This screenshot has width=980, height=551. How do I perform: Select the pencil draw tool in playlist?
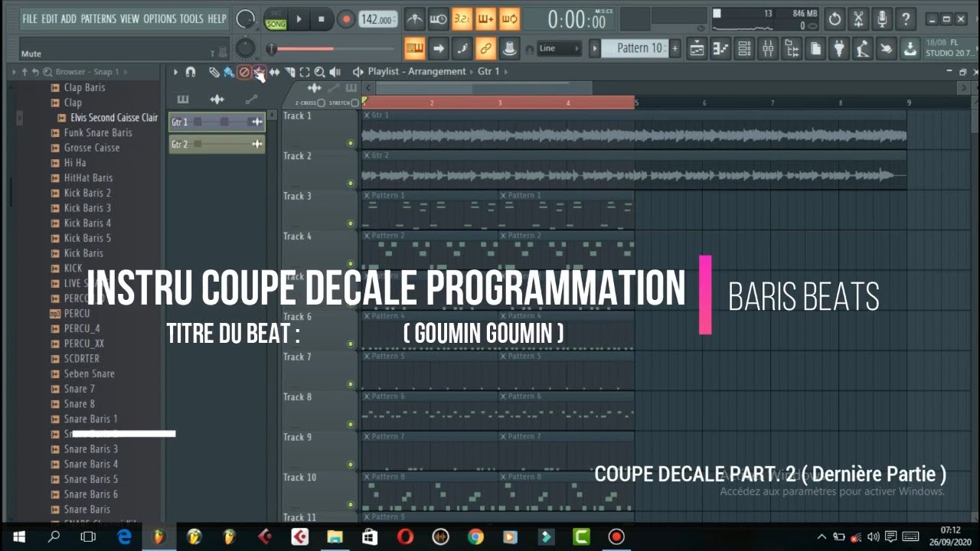214,72
